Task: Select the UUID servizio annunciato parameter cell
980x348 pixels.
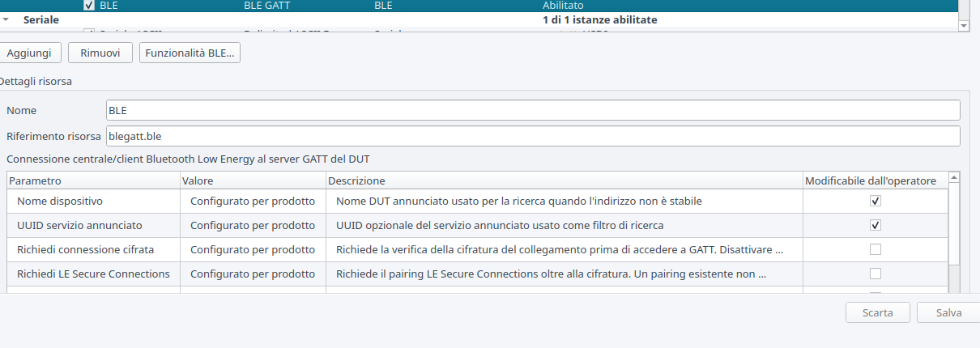Action: click(x=93, y=225)
